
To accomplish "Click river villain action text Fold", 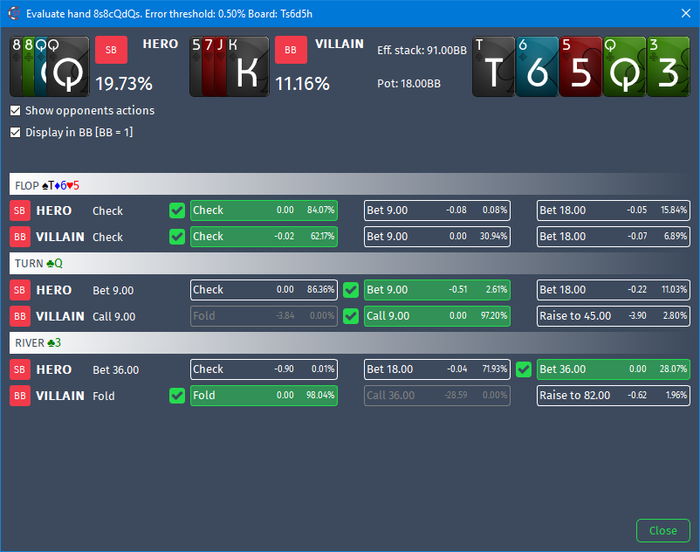I will [x=104, y=396].
